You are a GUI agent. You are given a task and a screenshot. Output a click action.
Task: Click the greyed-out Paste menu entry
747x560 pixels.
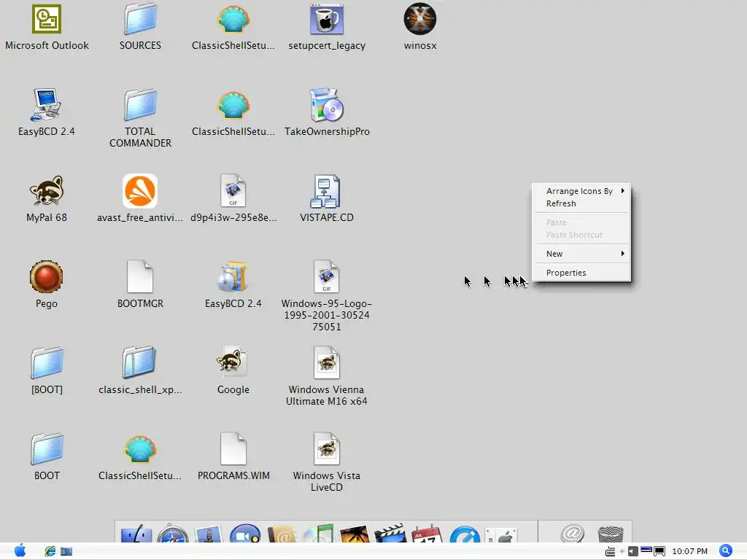(x=581, y=222)
